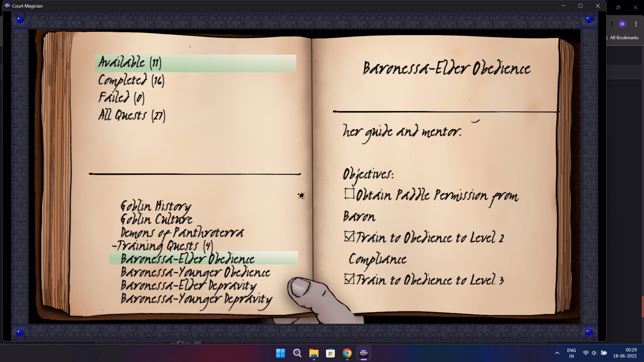The width and height of the screenshot is (644, 362).
Task: Switch to the Completed (16) quests tab
Action: click(x=131, y=81)
